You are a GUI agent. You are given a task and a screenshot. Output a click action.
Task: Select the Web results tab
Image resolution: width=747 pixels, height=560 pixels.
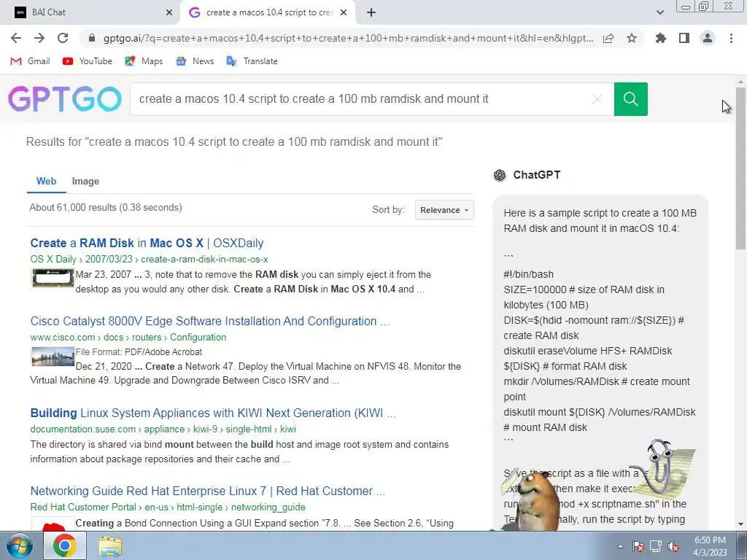coord(46,182)
